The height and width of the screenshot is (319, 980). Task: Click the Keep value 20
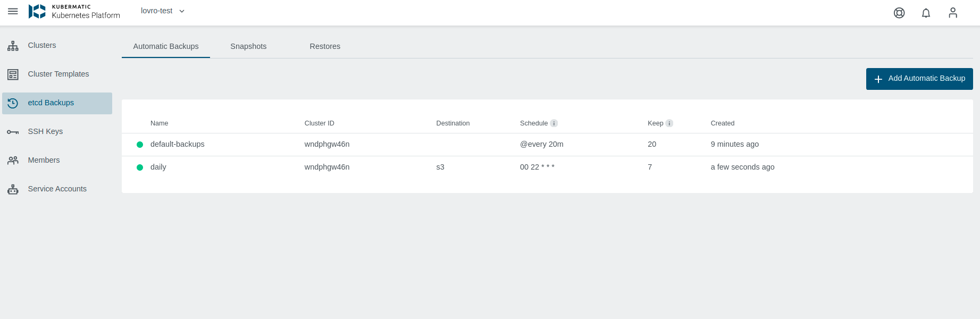tap(652, 144)
